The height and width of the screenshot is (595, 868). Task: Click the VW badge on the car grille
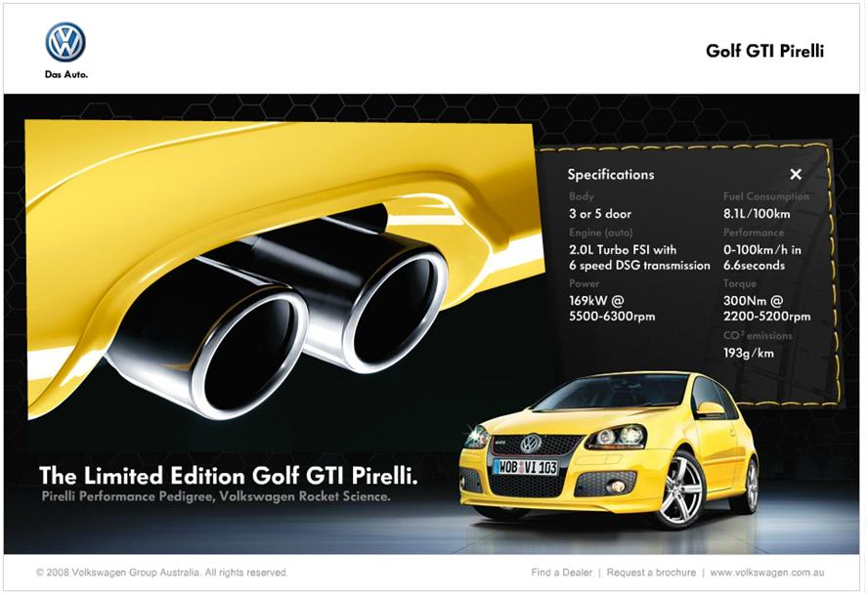pos(530,444)
